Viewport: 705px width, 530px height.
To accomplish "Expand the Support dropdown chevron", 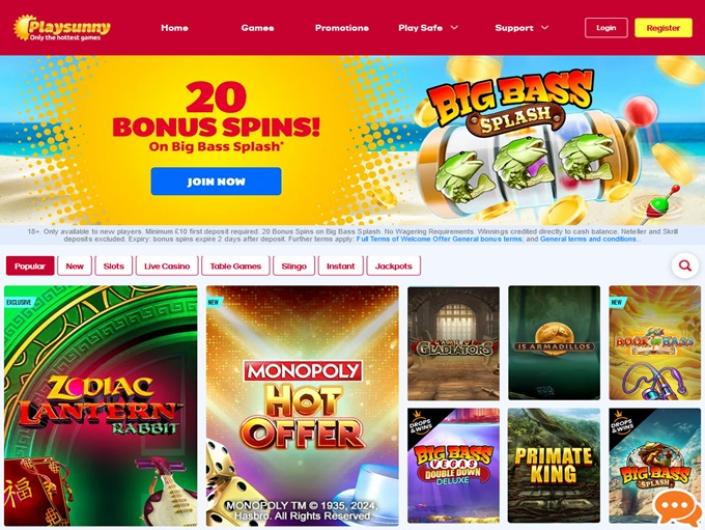I will point(544,28).
